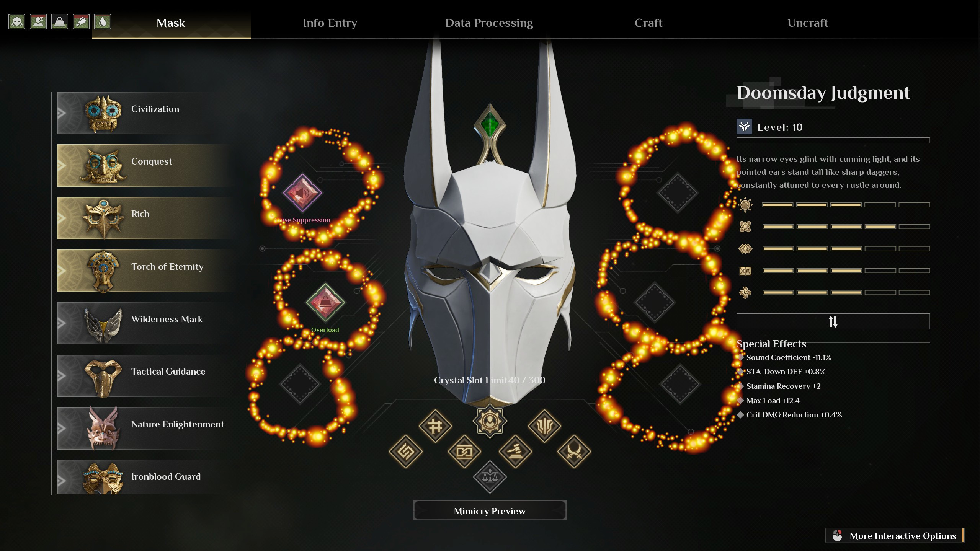Open the water drop category icon
This screenshot has width=980, height=551.
(x=102, y=22)
